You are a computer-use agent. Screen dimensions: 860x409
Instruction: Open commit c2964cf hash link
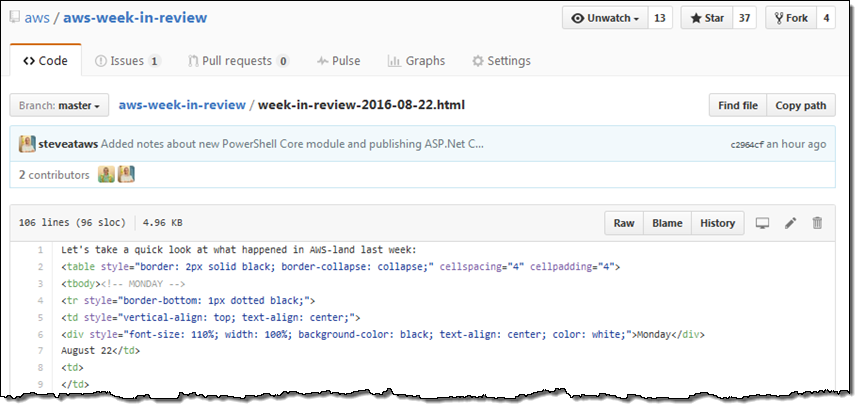point(747,145)
